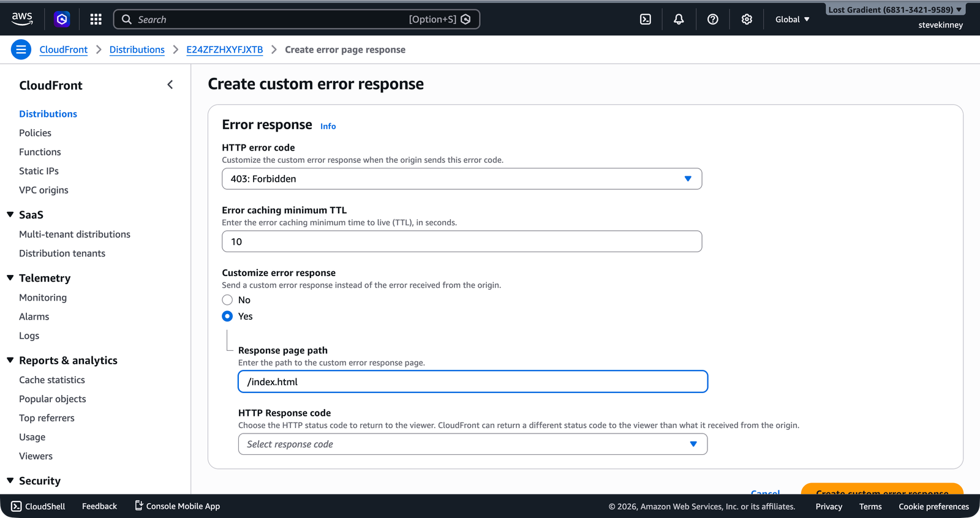Open the Global region dropdown
Image resolution: width=980 pixels, height=518 pixels.
[793, 20]
